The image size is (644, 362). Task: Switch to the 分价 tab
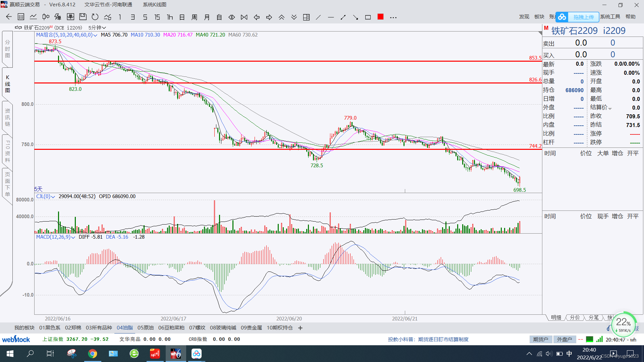pyautogui.click(x=575, y=317)
